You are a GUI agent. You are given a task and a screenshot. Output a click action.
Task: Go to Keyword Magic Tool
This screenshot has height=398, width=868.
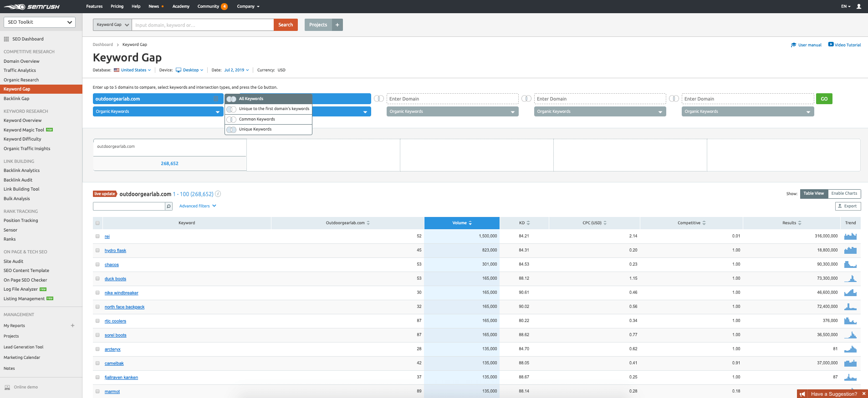coord(24,130)
